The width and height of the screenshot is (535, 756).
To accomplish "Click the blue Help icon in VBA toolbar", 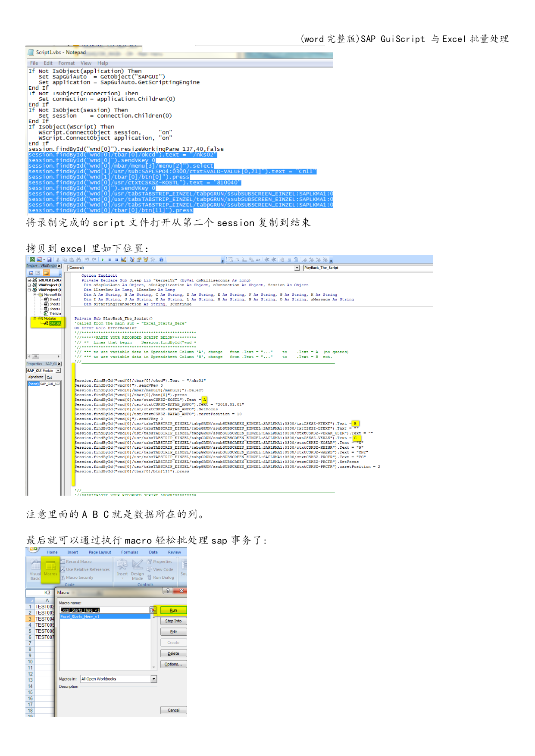I will click(161, 259).
